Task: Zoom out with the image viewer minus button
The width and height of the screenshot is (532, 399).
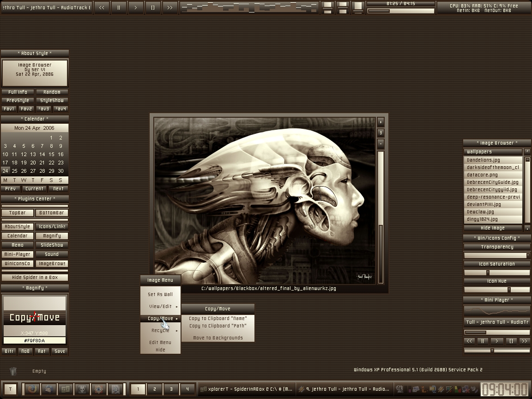Action: coord(381,144)
